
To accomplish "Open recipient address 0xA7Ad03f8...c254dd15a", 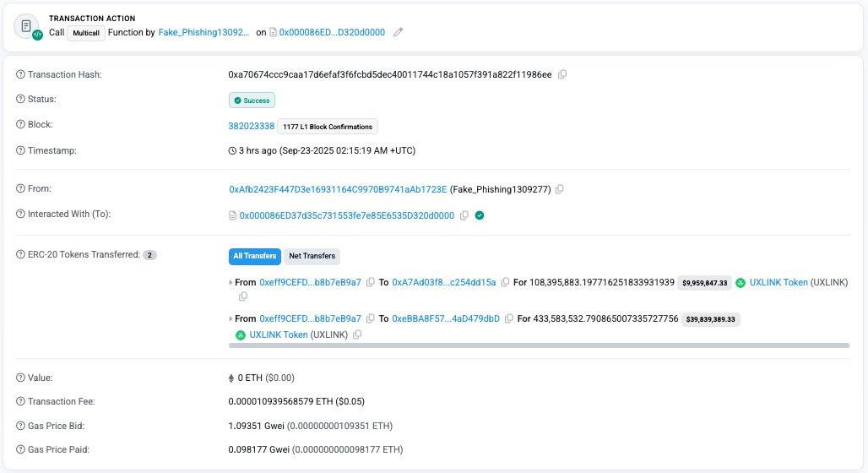I will point(444,282).
